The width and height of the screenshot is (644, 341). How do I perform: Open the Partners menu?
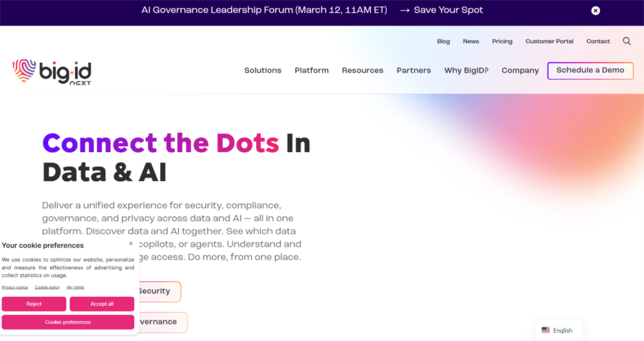(x=414, y=70)
